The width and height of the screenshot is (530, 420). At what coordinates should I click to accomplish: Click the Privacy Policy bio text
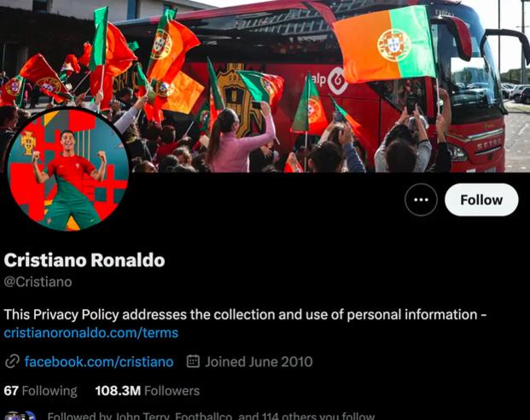coord(246,314)
